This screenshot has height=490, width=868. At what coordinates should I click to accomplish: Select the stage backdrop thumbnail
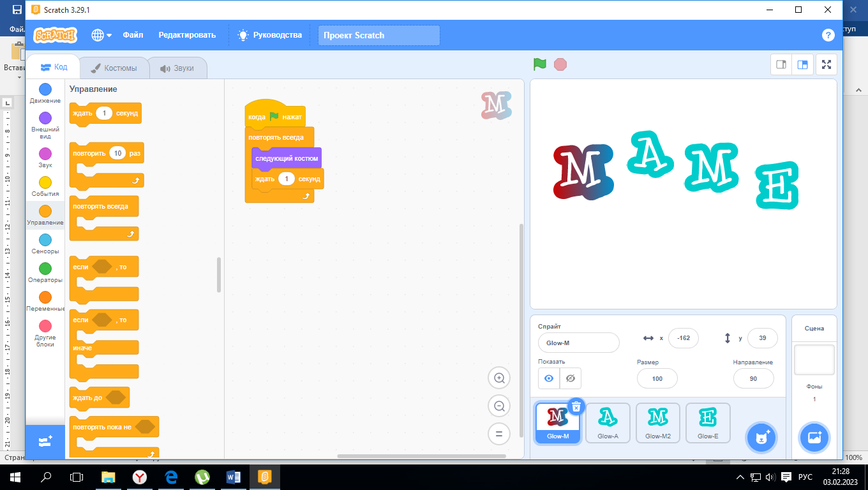point(814,360)
